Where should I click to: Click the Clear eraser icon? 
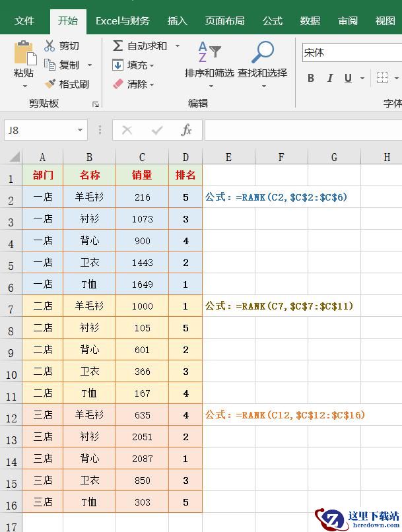(x=117, y=84)
